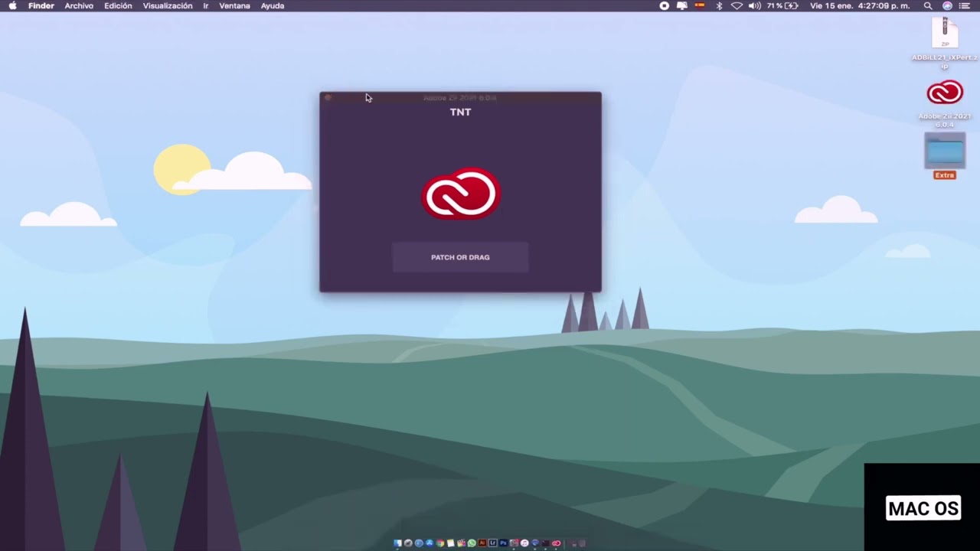This screenshot has height=551, width=980.
Task: Open the volume control in menu bar
Action: (755, 5)
